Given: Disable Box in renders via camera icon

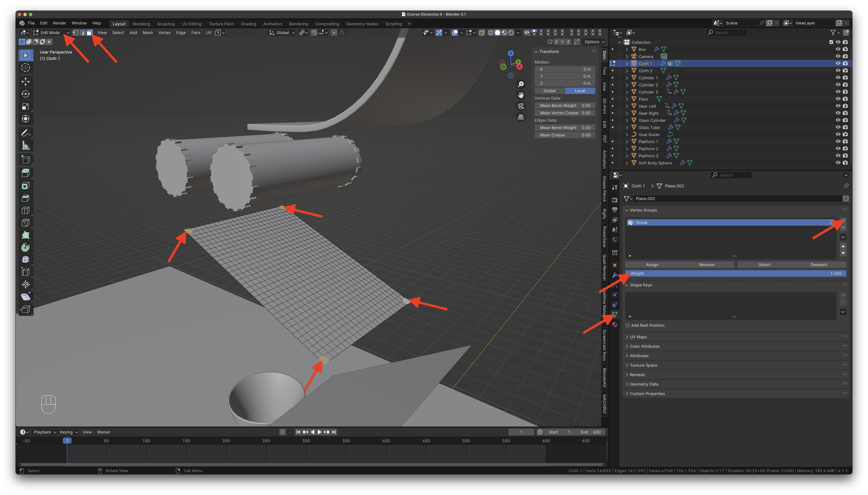Looking at the screenshot, I should tap(845, 49).
